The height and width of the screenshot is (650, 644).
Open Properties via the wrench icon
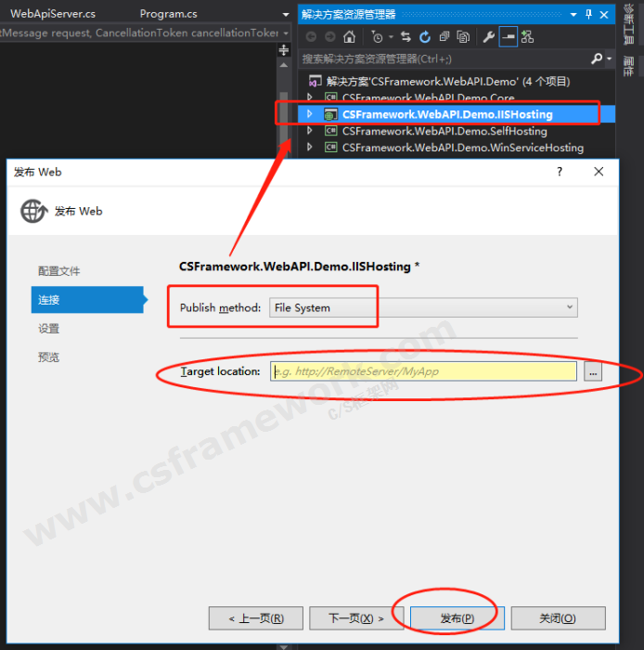(489, 37)
